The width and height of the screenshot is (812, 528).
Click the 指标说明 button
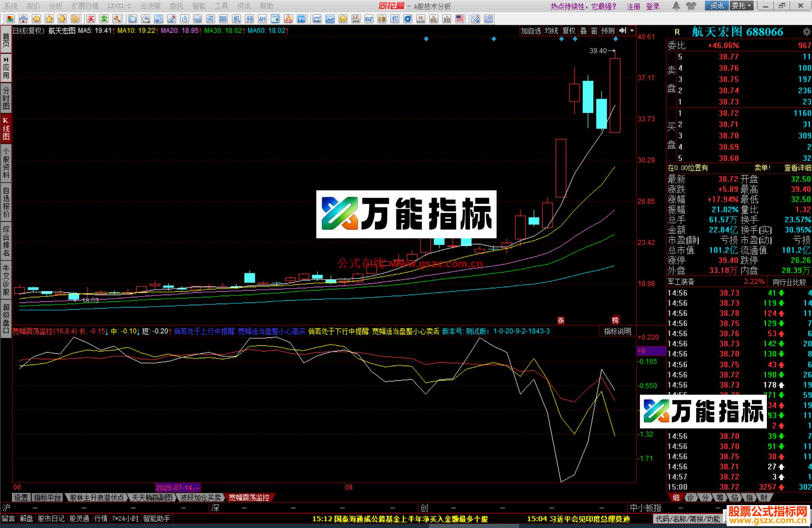coord(617,331)
